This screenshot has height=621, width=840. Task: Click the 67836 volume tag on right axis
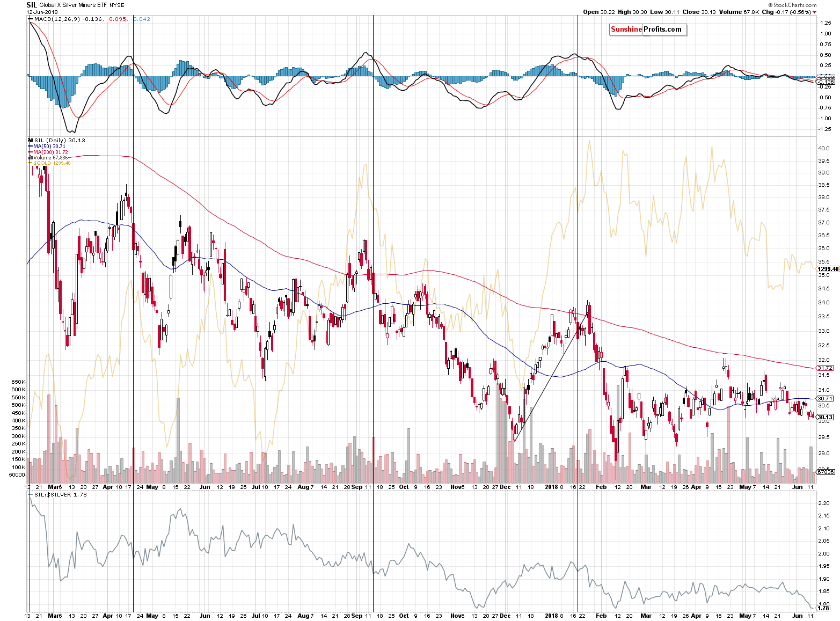826,472
